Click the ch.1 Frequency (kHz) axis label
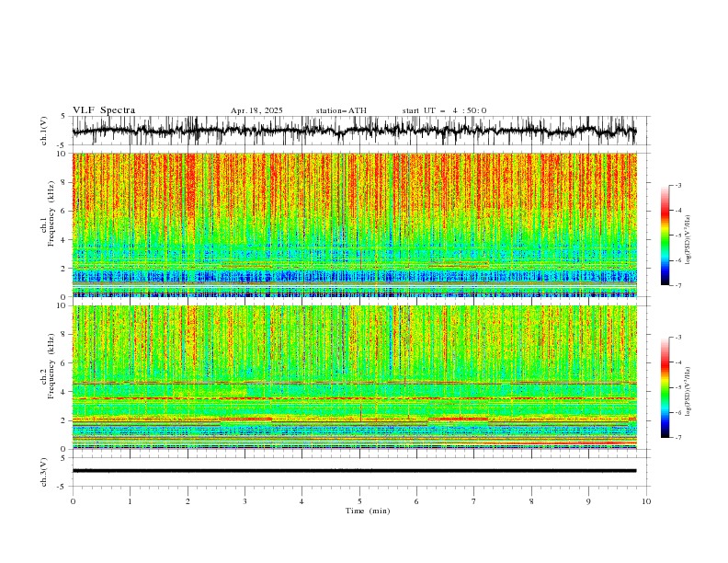 point(49,213)
